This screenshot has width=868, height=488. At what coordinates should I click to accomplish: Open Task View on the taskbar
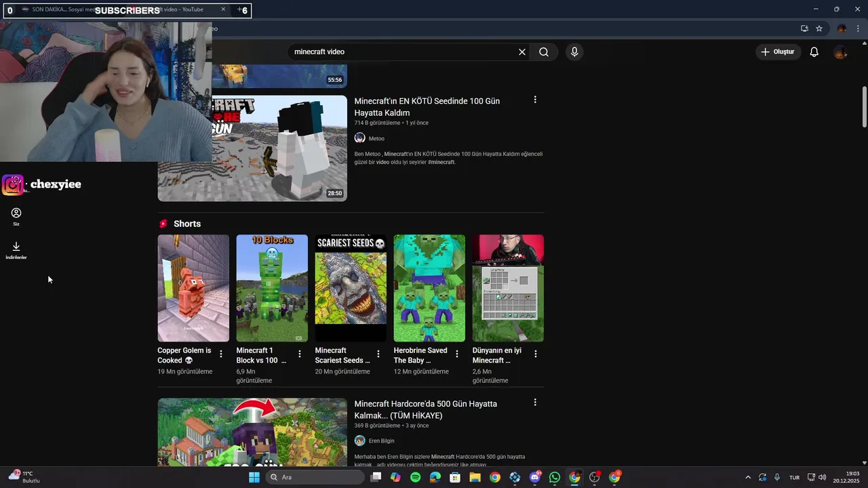coord(376,477)
